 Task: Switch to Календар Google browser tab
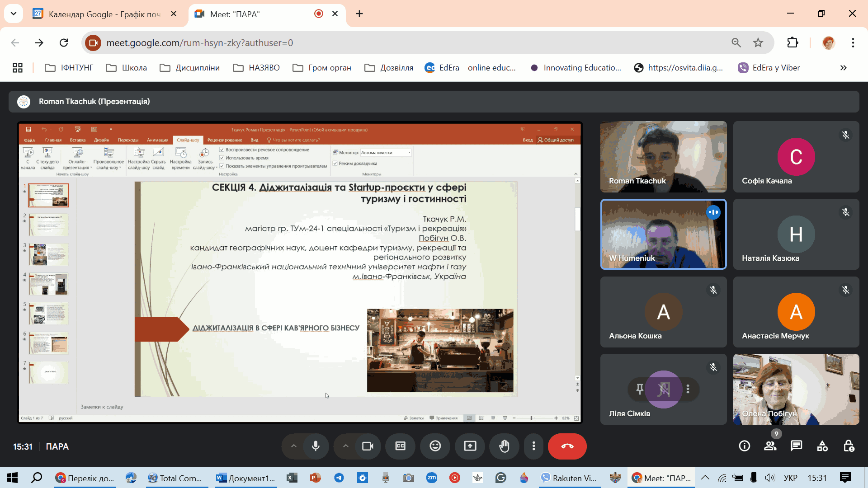pyautogui.click(x=104, y=14)
